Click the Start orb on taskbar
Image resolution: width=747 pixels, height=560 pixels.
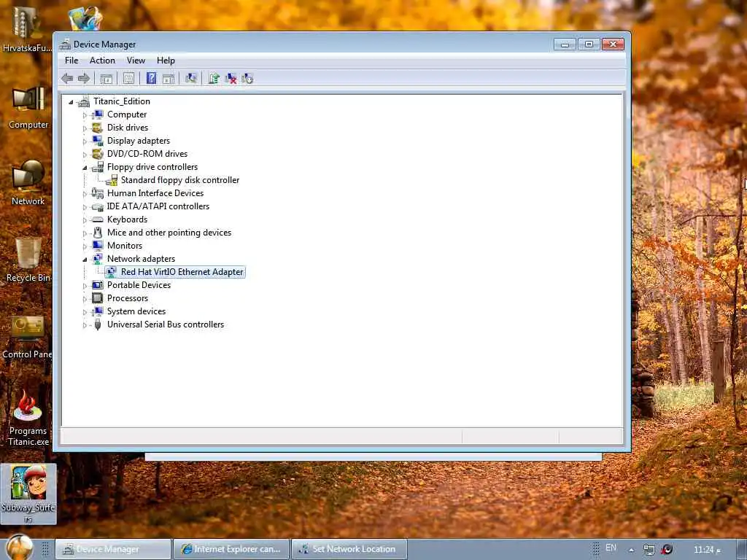click(x=20, y=548)
